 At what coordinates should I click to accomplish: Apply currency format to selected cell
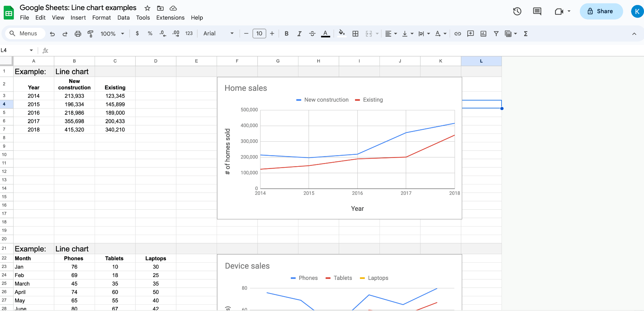click(x=137, y=33)
